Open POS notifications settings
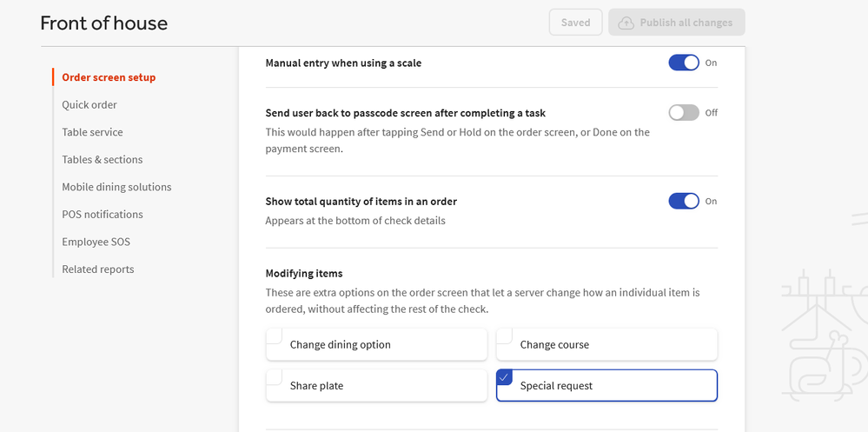Image resolution: width=868 pixels, height=432 pixels. (103, 215)
